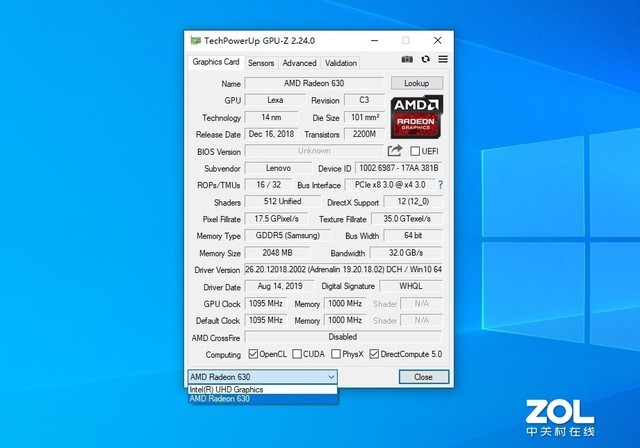Click the Device ID field 1002 6987
Viewport: 640px width, 448px height.
(399, 168)
